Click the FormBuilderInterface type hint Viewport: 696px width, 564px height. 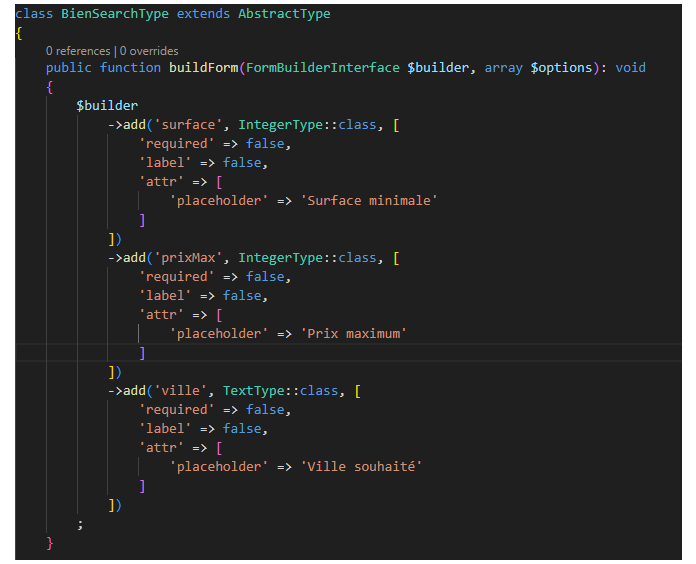tap(323, 67)
